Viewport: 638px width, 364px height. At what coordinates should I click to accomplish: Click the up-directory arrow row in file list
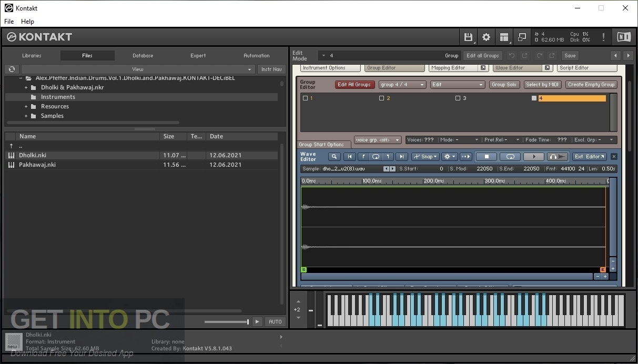click(141, 146)
